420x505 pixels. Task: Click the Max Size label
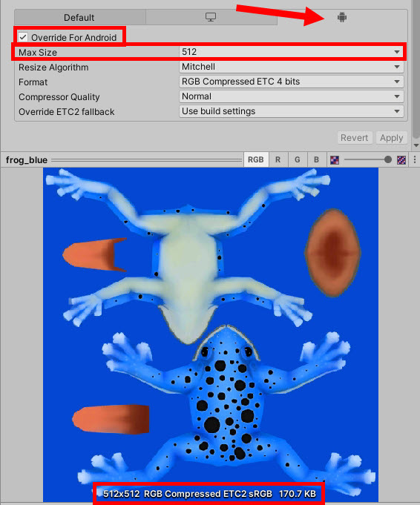tap(38, 52)
